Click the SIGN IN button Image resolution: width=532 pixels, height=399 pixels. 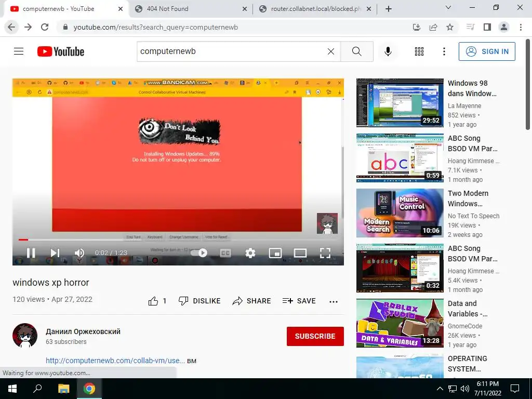487,51
